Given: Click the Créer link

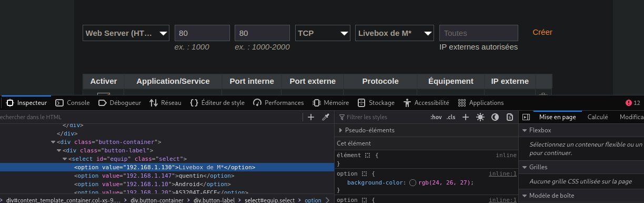Looking at the screenshot, I should (x=542, y=32).
